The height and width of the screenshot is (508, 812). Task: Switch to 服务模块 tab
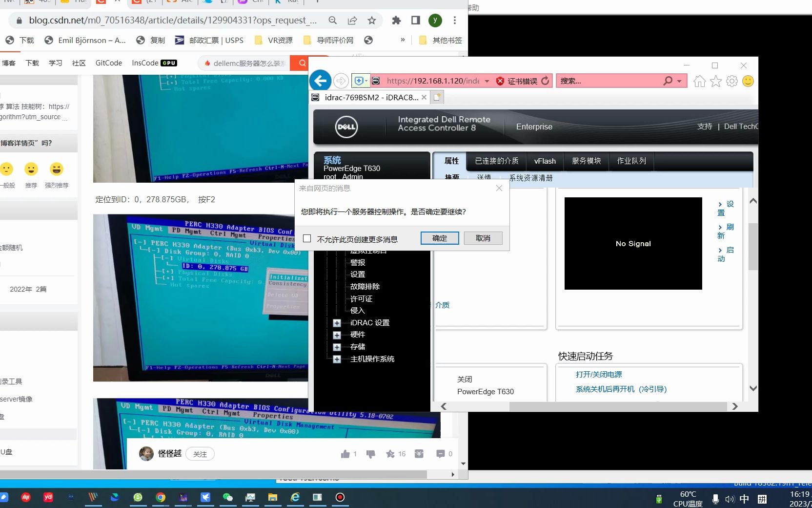(587, 161)
